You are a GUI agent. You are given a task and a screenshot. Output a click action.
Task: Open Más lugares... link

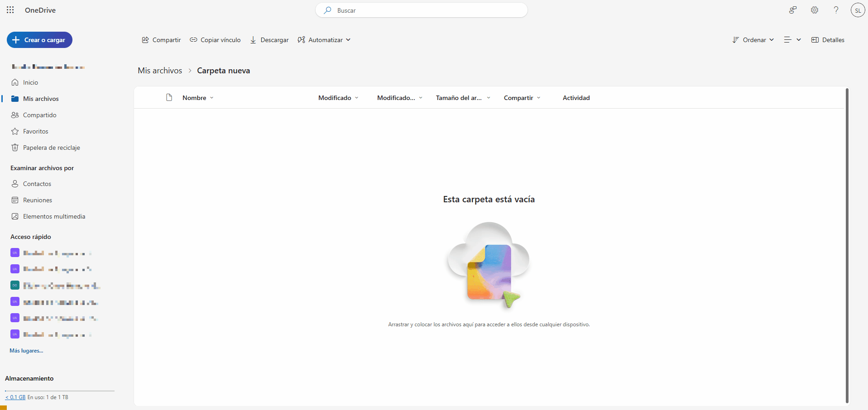26,350
